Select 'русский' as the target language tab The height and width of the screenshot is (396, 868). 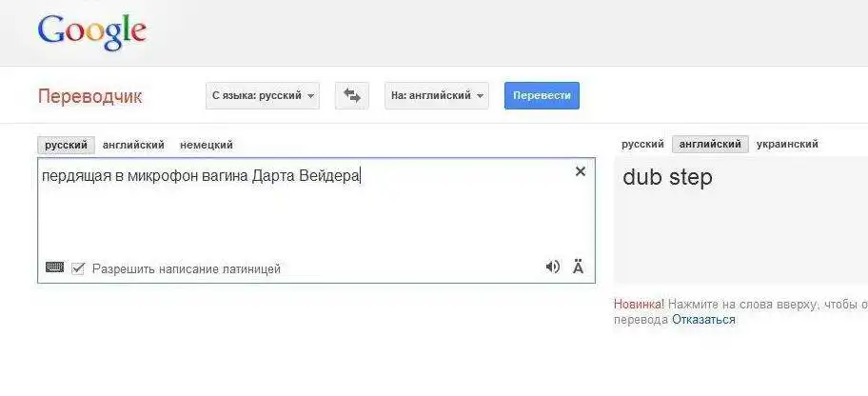pyautogui.click(x=642, y=144)
